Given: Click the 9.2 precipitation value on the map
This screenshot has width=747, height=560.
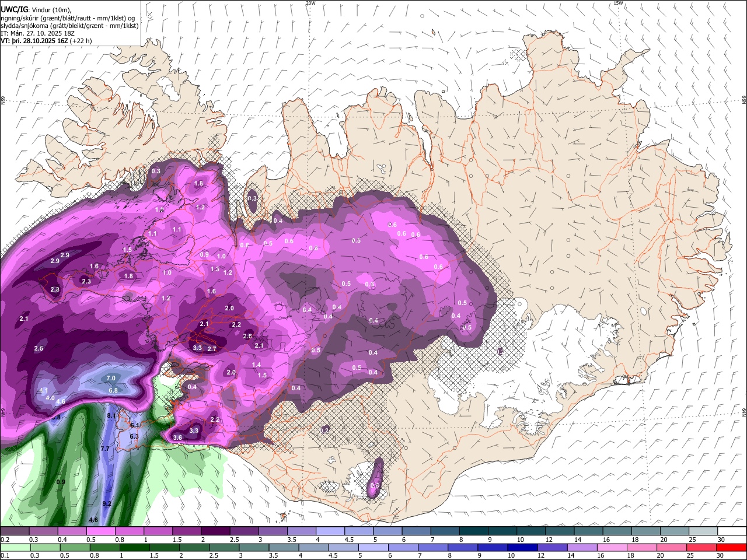Looking at the screenshot, I should tap(107, 503).
